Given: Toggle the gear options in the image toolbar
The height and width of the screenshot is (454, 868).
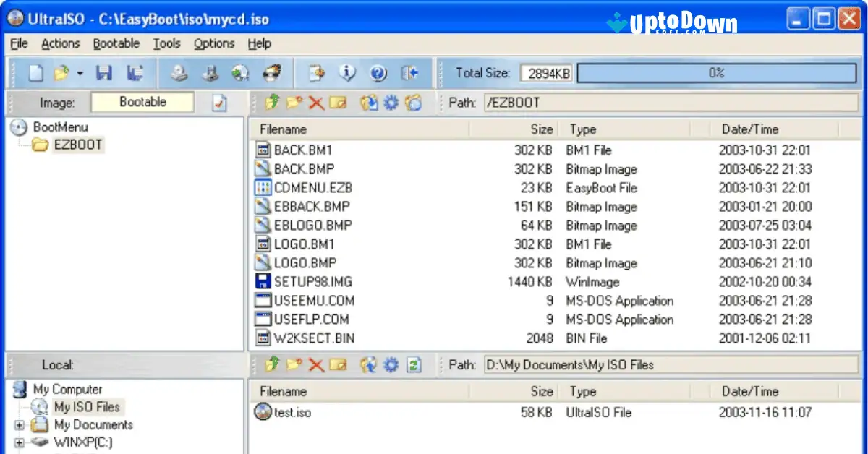Looking at the screenshot, I should pyautogui.click(x=390, y=103).
